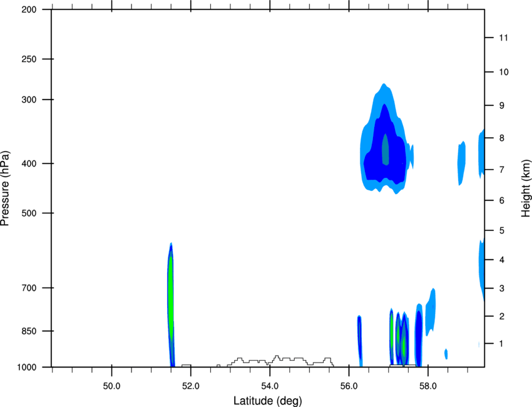The image size is (532, 407).
Task: Select the 300 pressure tick label
Action: 29,100
